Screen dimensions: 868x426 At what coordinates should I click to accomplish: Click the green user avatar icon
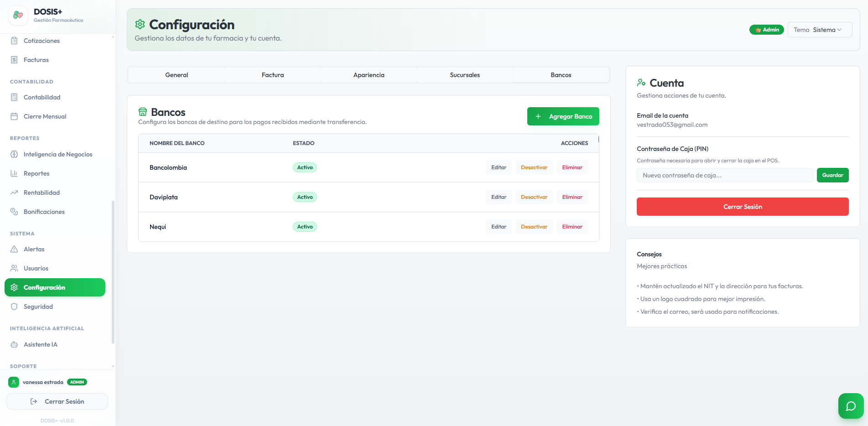[14, 382]
